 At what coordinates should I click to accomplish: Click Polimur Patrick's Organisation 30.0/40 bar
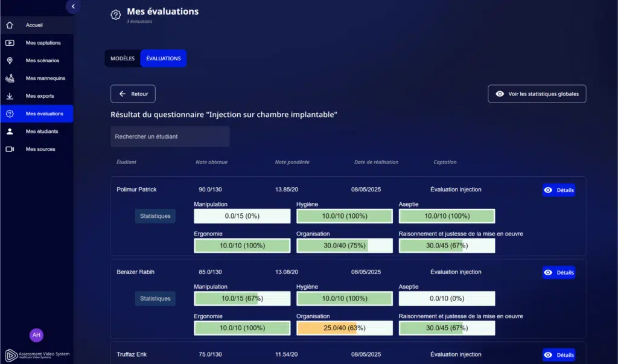click(345, 246)
